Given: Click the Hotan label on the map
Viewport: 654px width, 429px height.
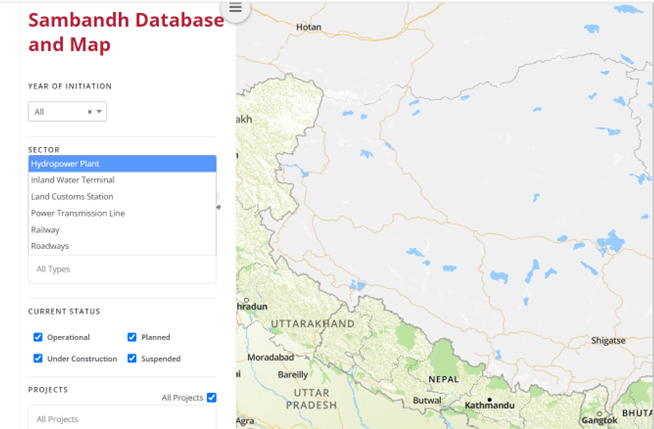Looking at the screenshot, I should tap(310, 27).
